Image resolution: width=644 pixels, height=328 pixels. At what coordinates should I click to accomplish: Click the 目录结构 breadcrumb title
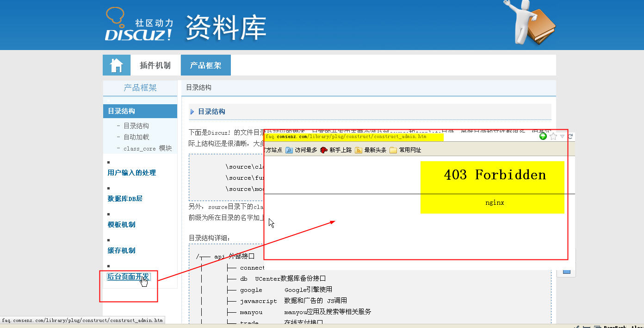(199, 87)
